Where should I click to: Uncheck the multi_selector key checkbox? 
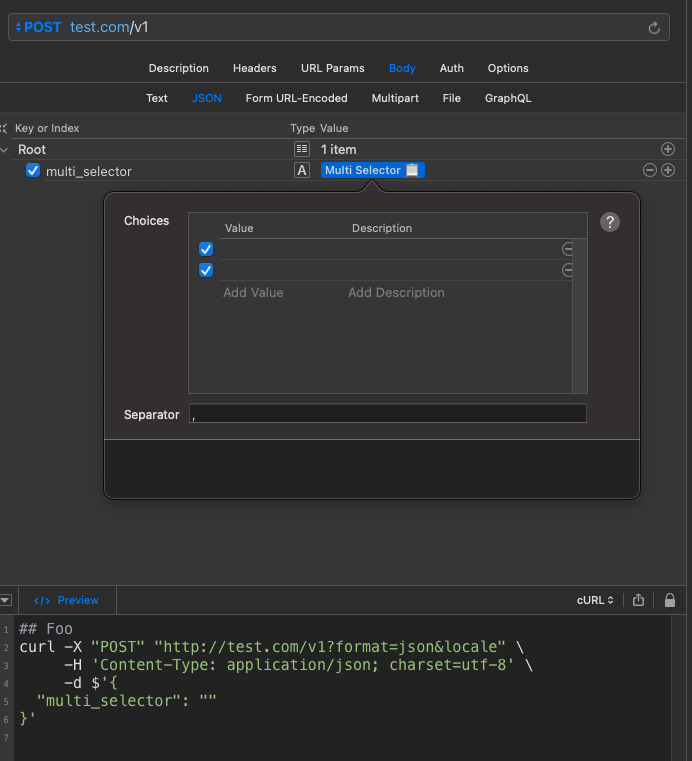pos(33,170)
